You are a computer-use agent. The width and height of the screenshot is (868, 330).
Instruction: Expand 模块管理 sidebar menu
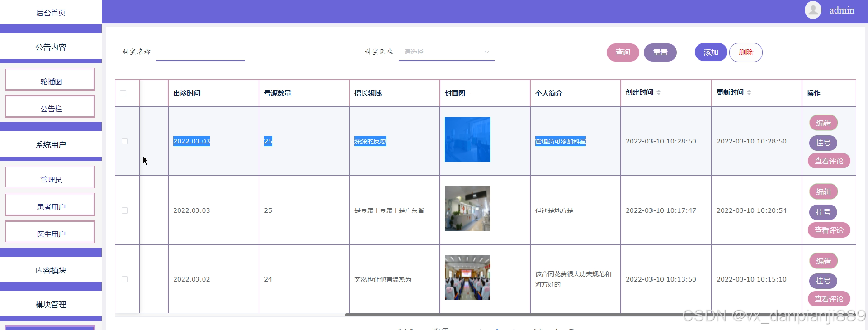[x=51, y=305]
